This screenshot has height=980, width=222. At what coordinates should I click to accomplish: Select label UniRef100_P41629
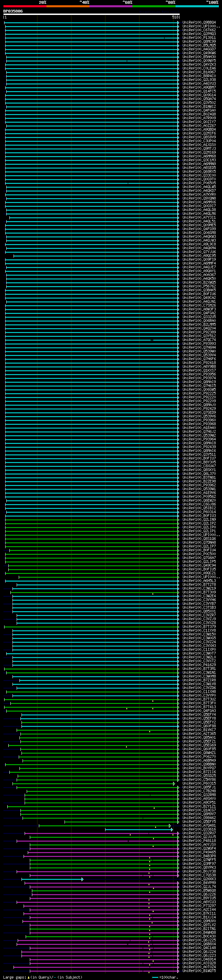[199, 665]
